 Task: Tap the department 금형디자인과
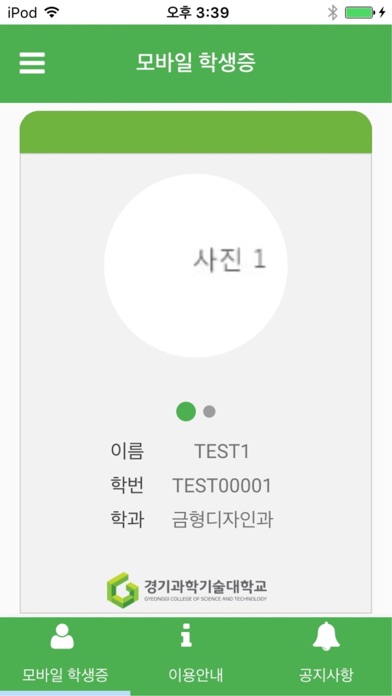click(222, 520)
